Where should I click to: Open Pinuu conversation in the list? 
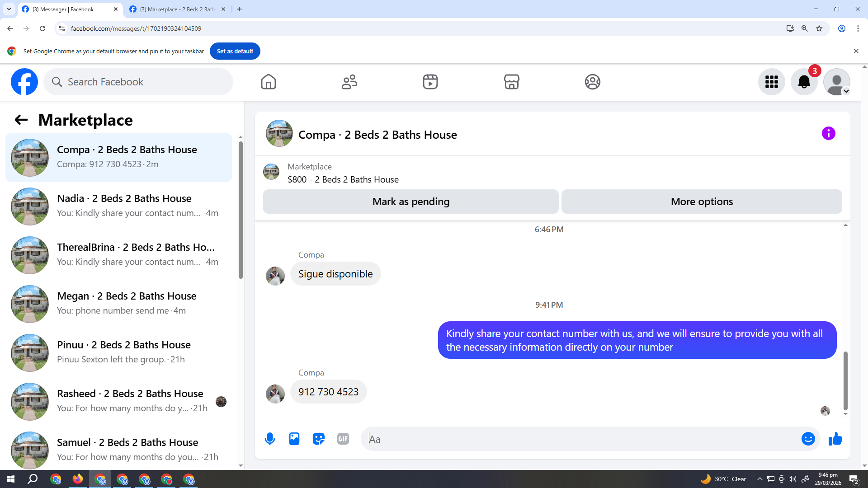(x=118, y=352)
